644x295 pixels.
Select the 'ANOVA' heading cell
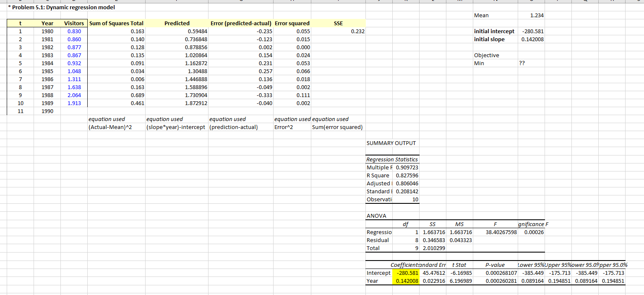(377, 216)
